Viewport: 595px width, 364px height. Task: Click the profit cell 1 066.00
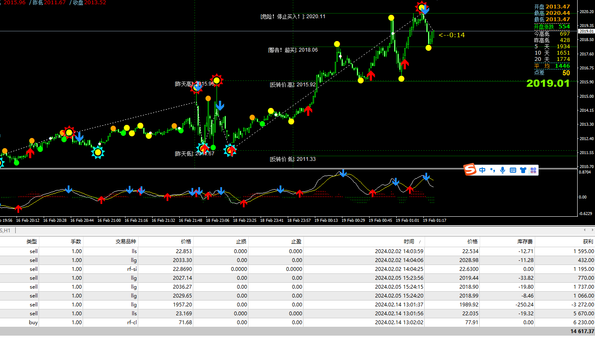(x=584, y=296)
